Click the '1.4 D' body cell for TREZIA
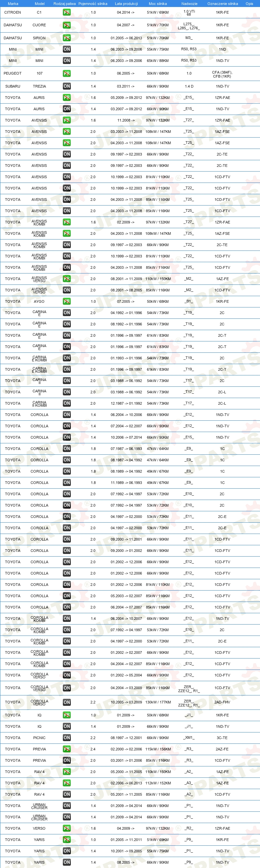 [189, 86]
